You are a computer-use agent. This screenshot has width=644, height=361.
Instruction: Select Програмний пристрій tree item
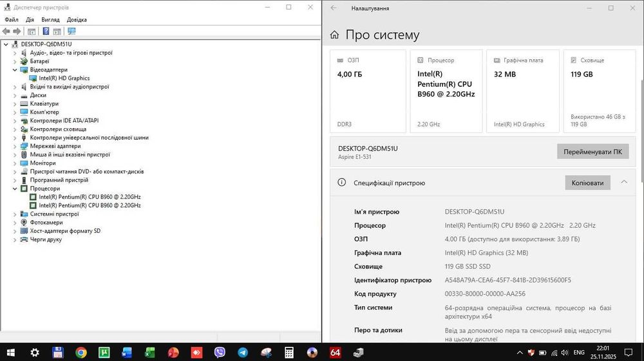(x=59, y=180)
